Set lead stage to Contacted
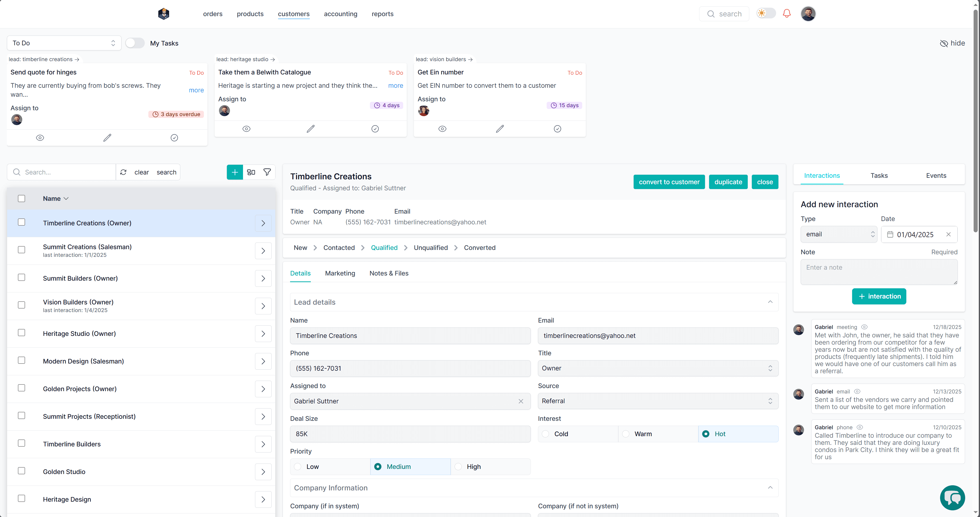980x517 pixels. point(339,248)
